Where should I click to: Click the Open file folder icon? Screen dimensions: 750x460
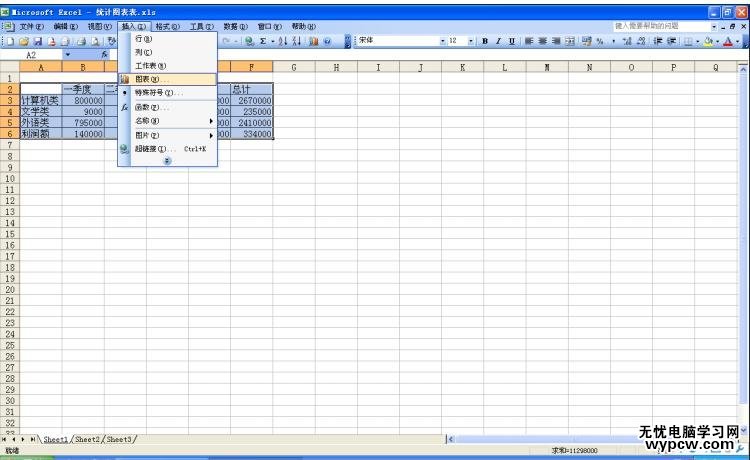coord(24,41)
